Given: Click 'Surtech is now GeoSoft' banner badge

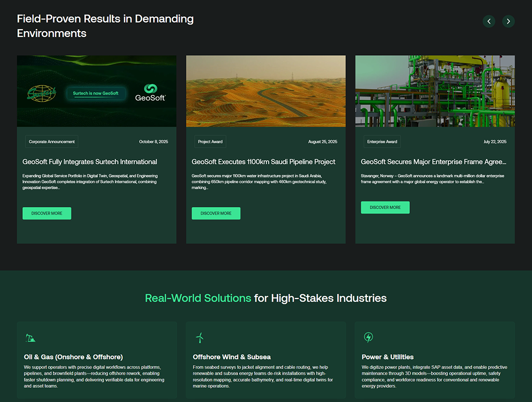Looking at the screenshot, I should pyautogui.click(x=96, y=94).
